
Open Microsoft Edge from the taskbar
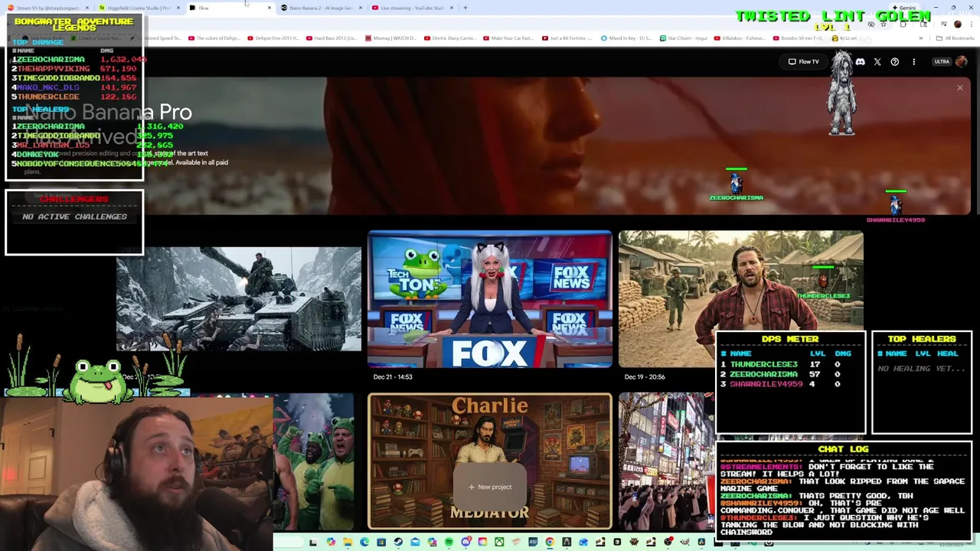click(364, 542)
